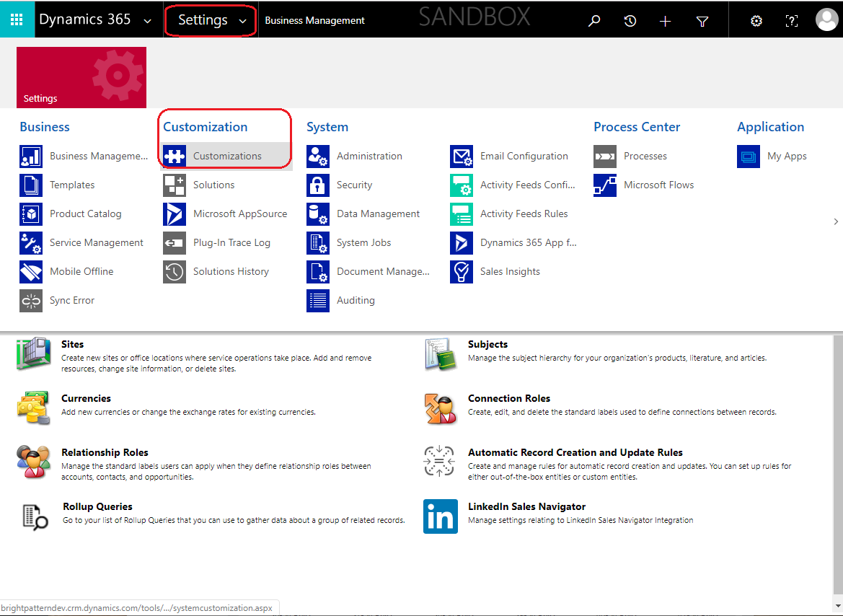The image size is (843, 616).
Task: Click the Business Management bar chart icon
Action: point(30,157)
